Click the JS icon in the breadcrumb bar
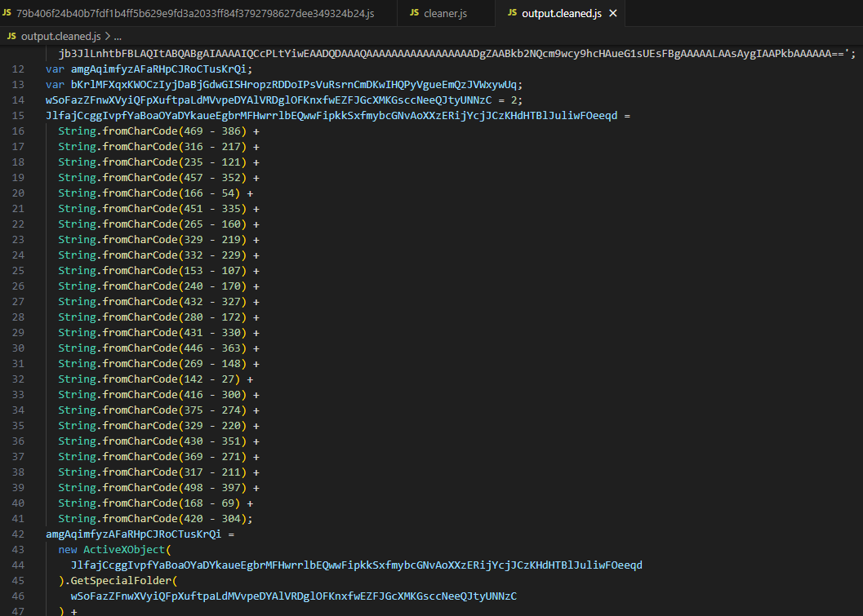Screen dimensions: 863x616 click(x=11, y=36)
